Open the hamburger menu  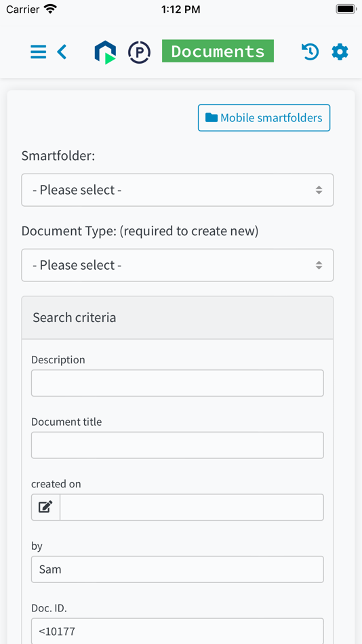click(38, 52)
